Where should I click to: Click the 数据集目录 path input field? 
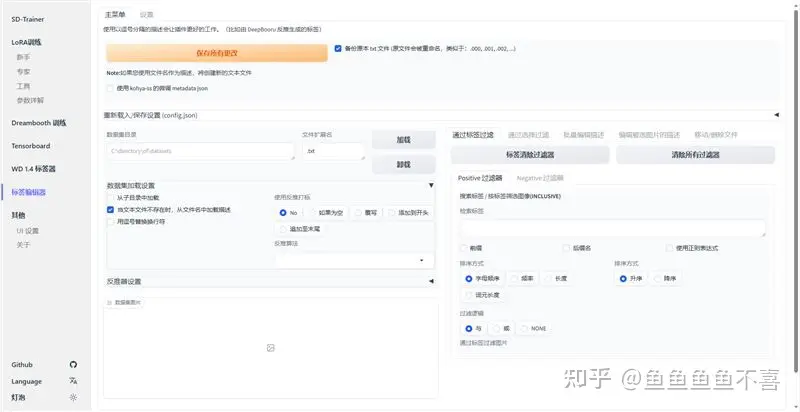click(200, 151)
